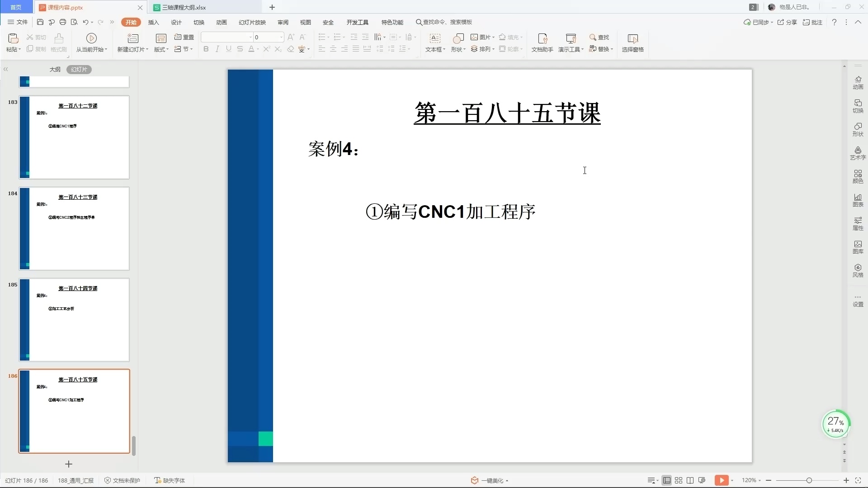The height and width of the screenshot is (488, 868).
Task: Select slide 184 thumbnail in the panel
Action: tap(74, 229)
